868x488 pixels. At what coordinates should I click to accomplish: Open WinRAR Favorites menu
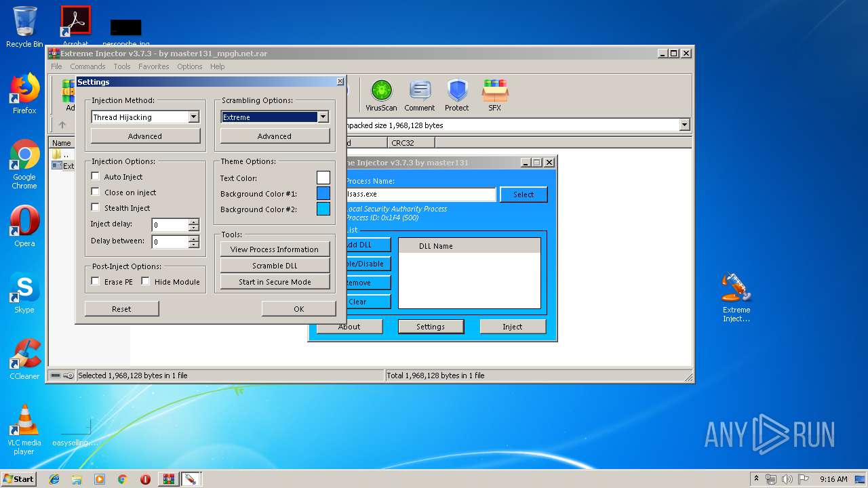pyautogui.click(x=154, y=66)
